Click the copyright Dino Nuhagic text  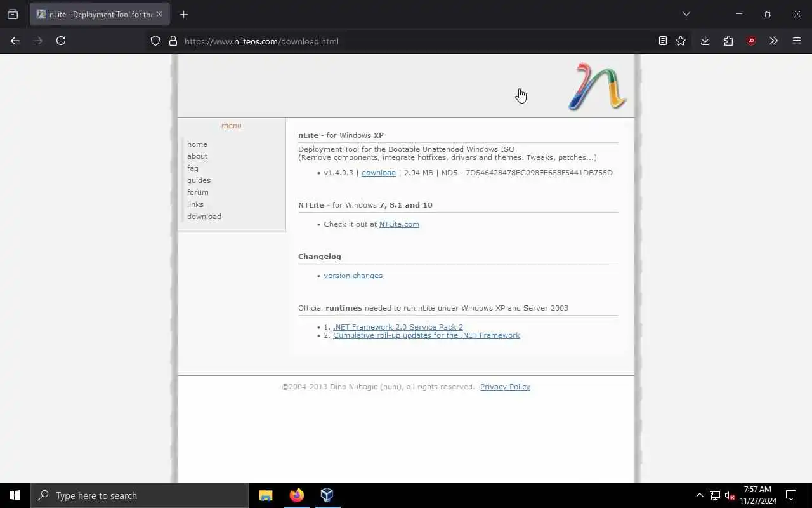coord(378,387)
